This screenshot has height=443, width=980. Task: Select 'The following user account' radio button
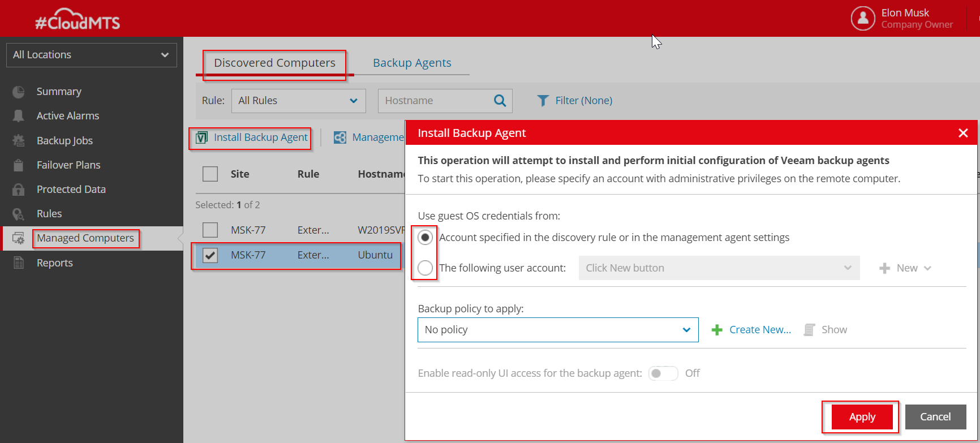tap(425, 268)
